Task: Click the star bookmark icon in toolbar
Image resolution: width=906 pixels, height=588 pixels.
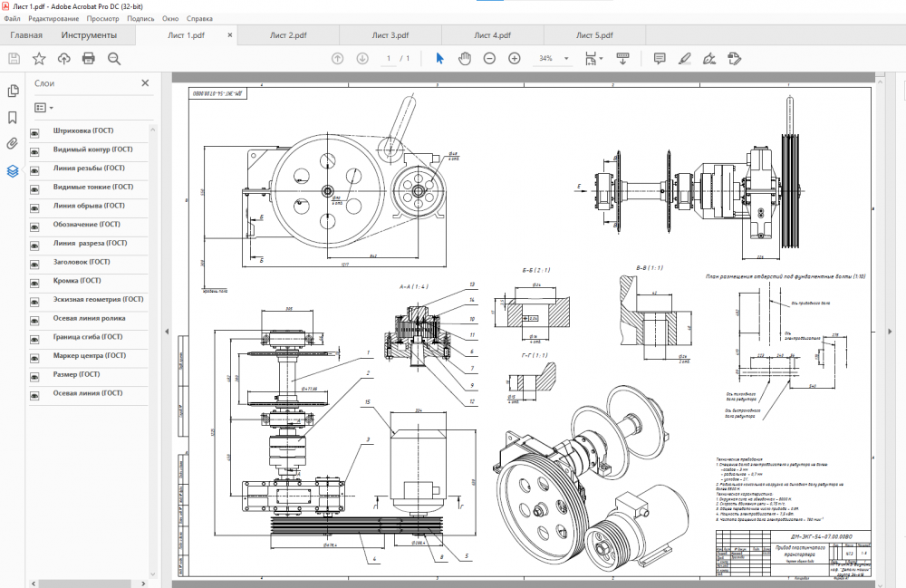Action: point(39,59)
